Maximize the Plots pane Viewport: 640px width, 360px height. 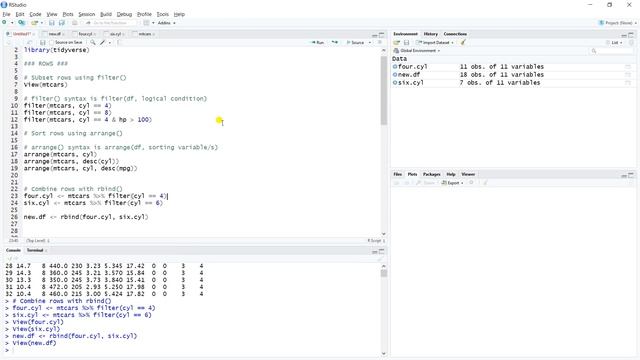coord(631,175)
